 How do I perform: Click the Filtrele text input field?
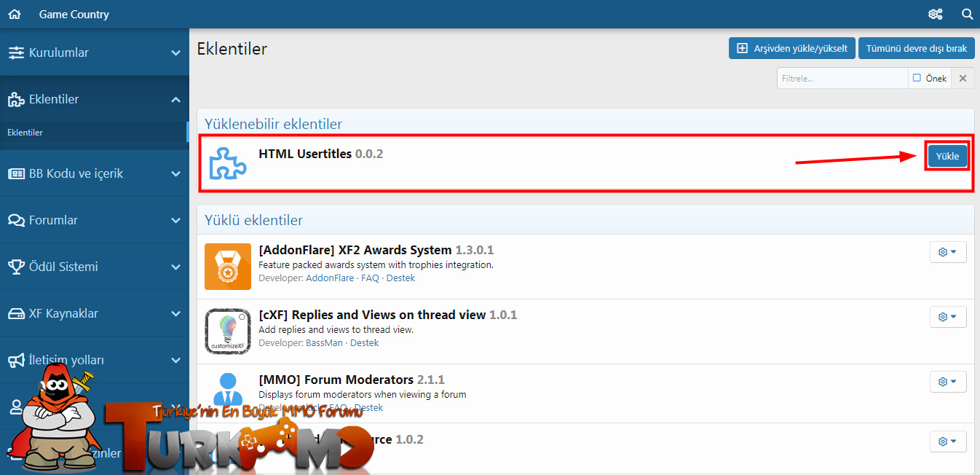pyautogui.click(x=842, y=78)
